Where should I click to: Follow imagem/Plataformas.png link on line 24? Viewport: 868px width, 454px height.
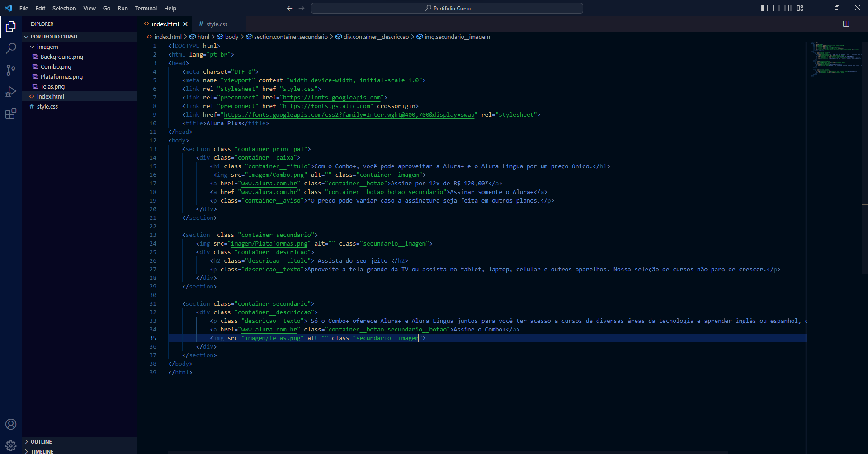point(269,244)
